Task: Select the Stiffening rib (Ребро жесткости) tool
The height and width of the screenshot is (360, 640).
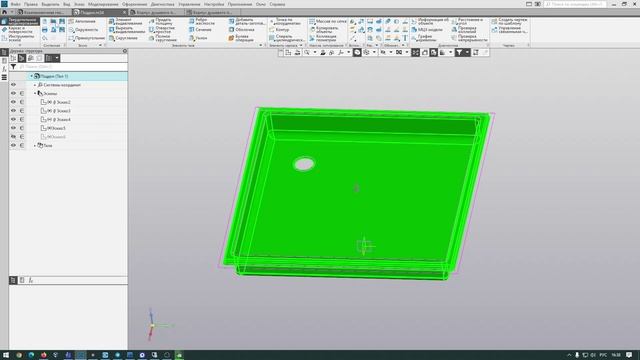Action: click(202, 21)
